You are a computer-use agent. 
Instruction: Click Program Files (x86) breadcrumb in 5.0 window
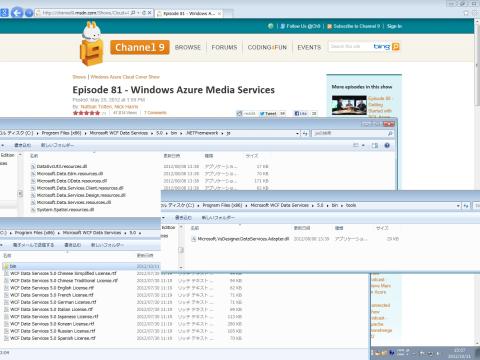[35, 233]
